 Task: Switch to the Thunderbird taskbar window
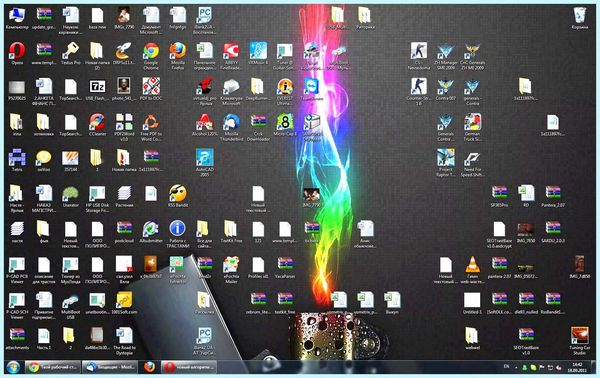click(x=110, y=367)
